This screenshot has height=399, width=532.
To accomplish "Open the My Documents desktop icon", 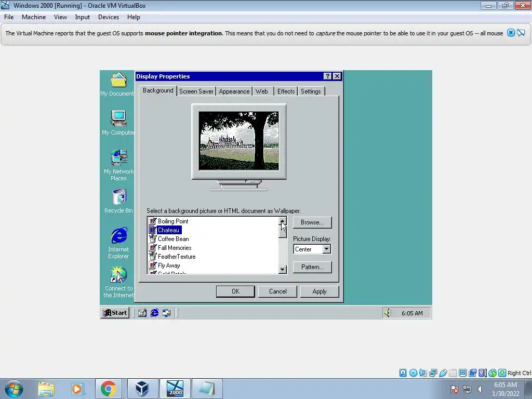I will coord(118,84).
